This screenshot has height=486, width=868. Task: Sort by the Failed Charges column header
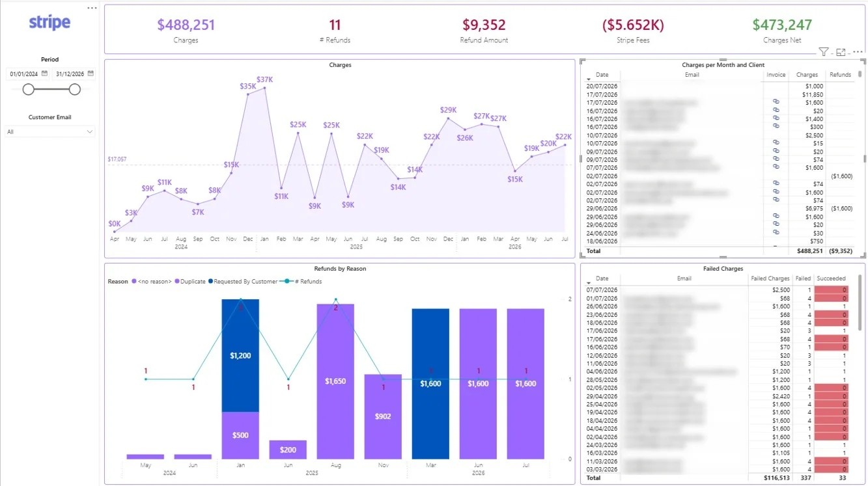[x=770, y=278]
